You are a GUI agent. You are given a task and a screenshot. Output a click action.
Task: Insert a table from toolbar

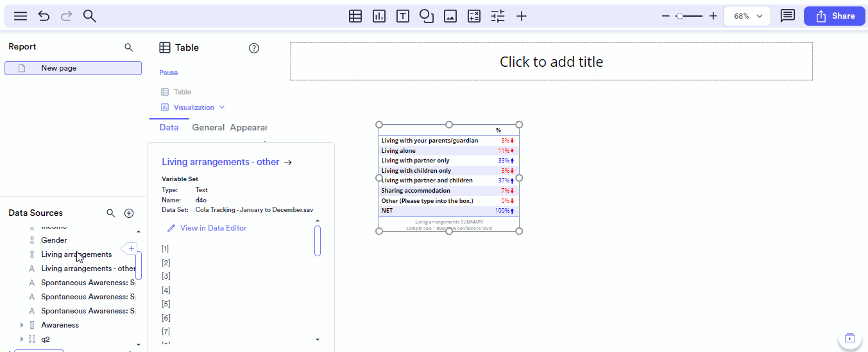pyautogui.click(x=355, y=16)
